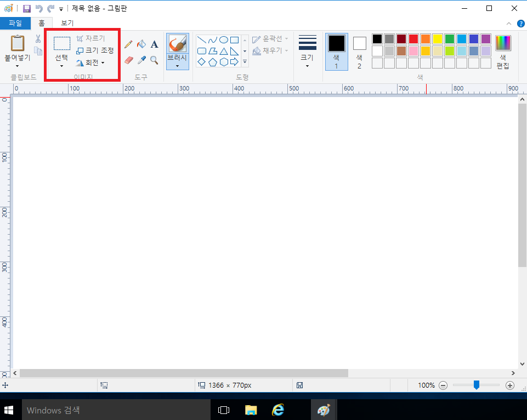
Task: Pick the purple color swatch
Action: point(486,39)
